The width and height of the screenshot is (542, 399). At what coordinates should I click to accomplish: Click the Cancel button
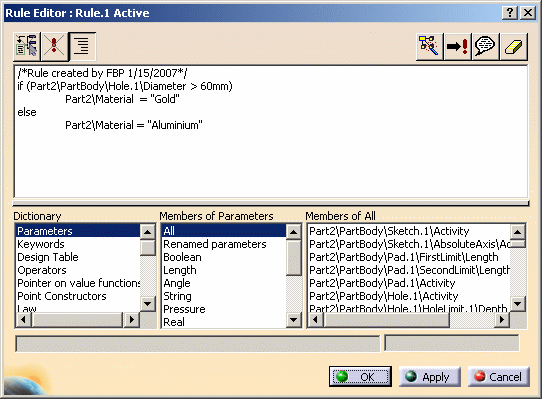tap(499, 377)
